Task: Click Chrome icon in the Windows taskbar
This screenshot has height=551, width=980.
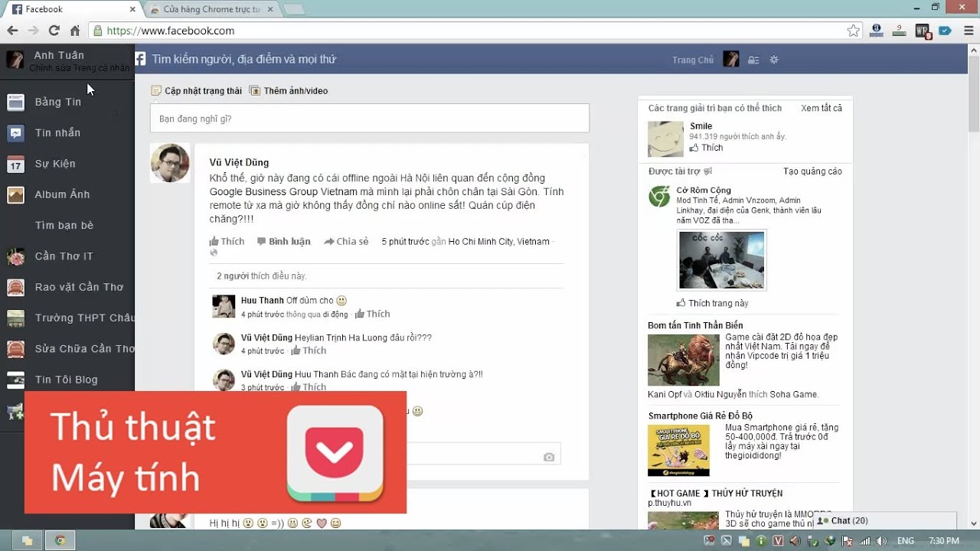Action: (60, 540)
